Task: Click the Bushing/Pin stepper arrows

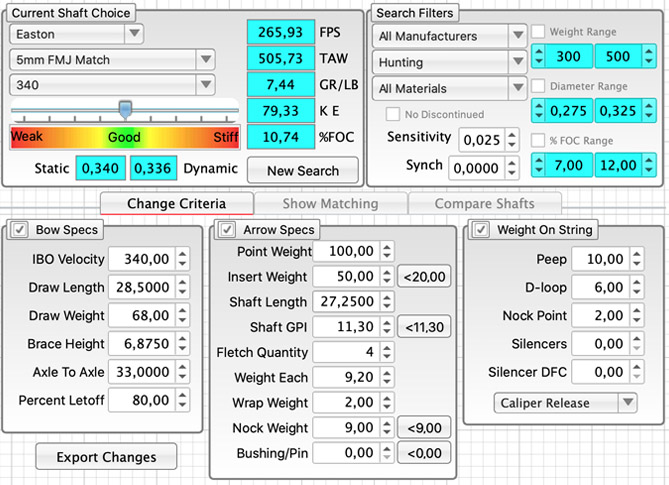Action: click(x=387, y=453)
